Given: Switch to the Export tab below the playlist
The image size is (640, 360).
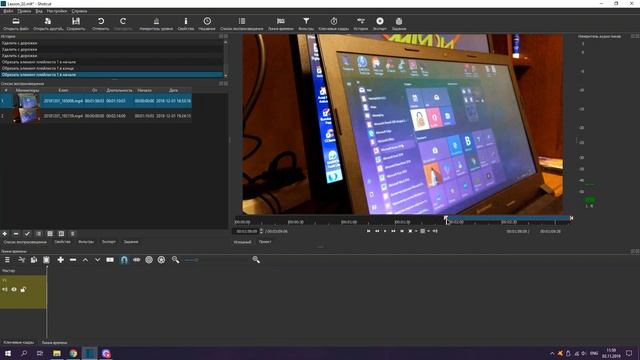Looking at the screenshot, I should (109, 242).
